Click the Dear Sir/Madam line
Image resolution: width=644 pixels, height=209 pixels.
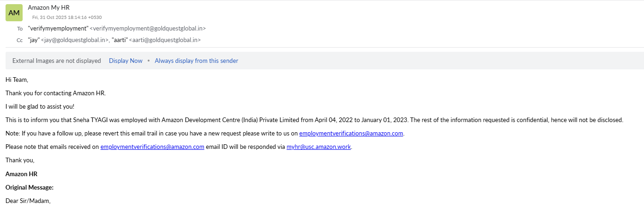28,201
